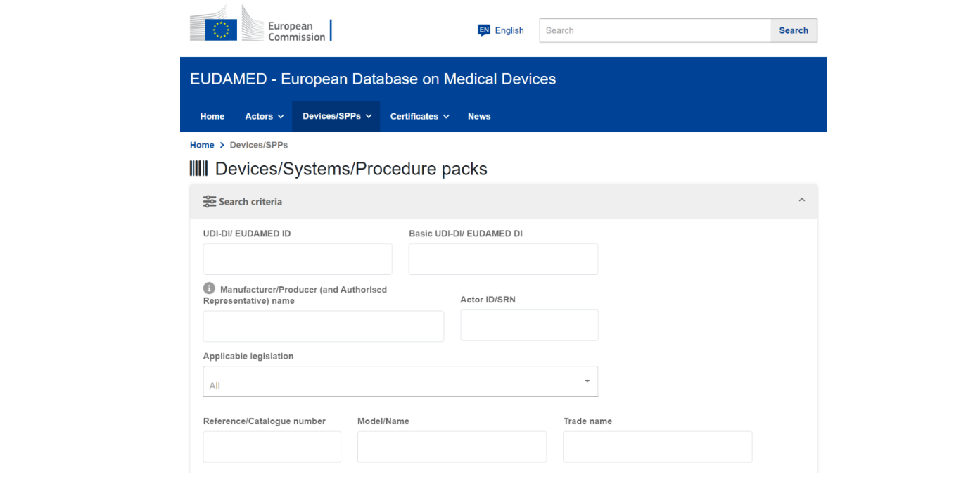Click the Home breadcrumb link
This screenshot has height=486, width=980.
point(202,145)
